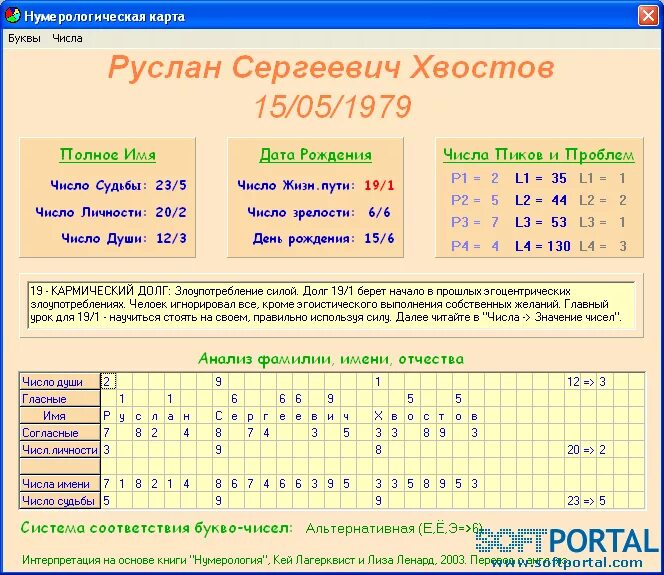Screen dimensions: 664x575
Task: Click the L1 = 35 peak value
Action: [541, 178]
